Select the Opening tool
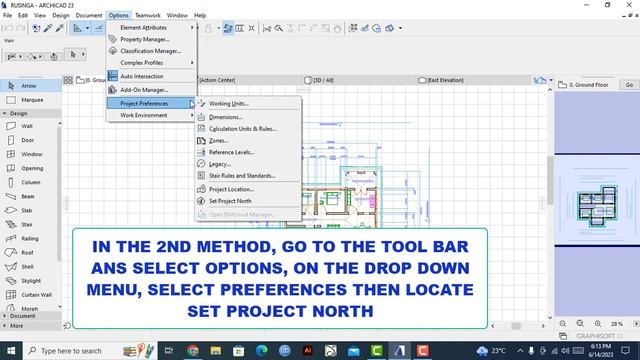This screenshot has width=640, height=360. point(29,168)
